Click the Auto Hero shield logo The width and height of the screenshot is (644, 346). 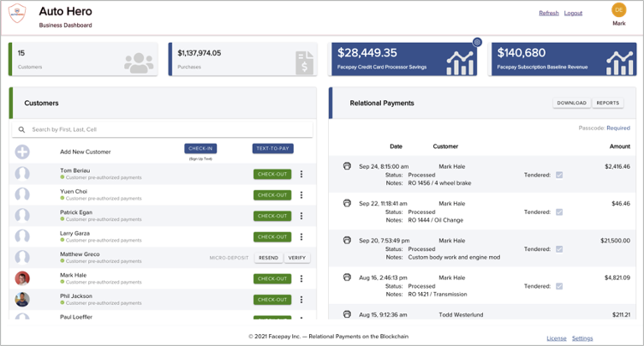tap(17, 15)
